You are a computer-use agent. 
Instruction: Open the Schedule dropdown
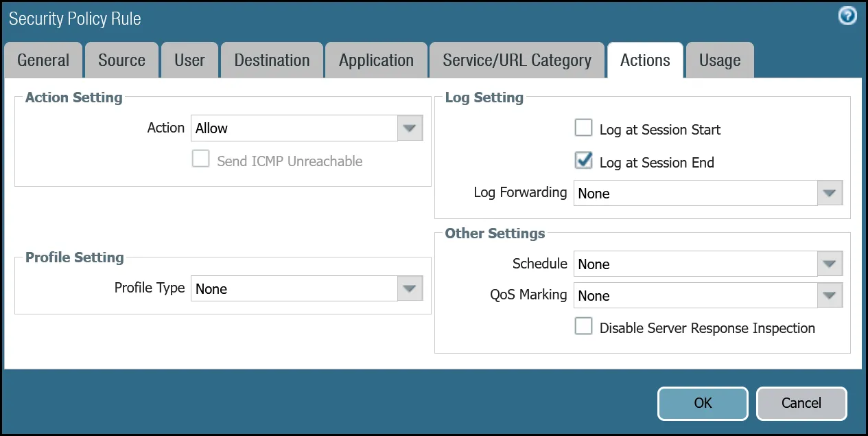[x=829, y=264]
